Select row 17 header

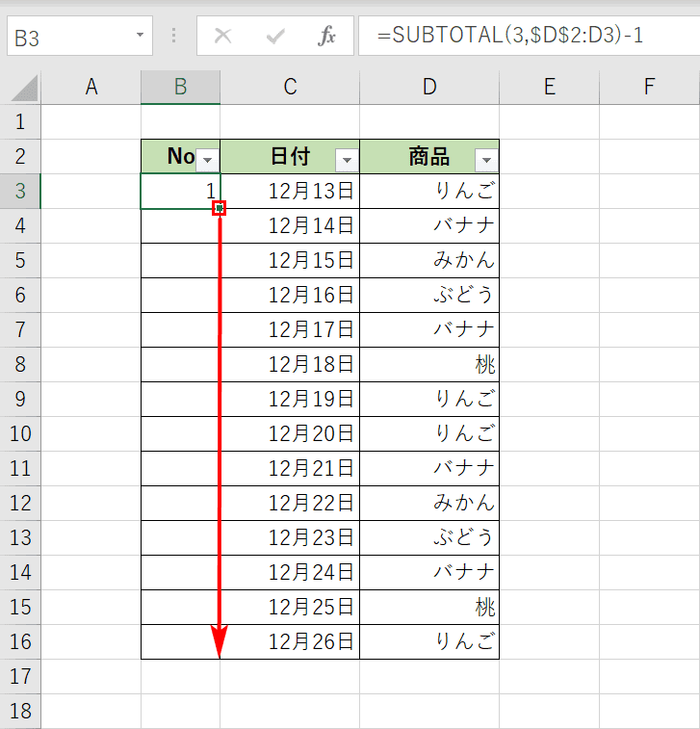click(20, 676)
